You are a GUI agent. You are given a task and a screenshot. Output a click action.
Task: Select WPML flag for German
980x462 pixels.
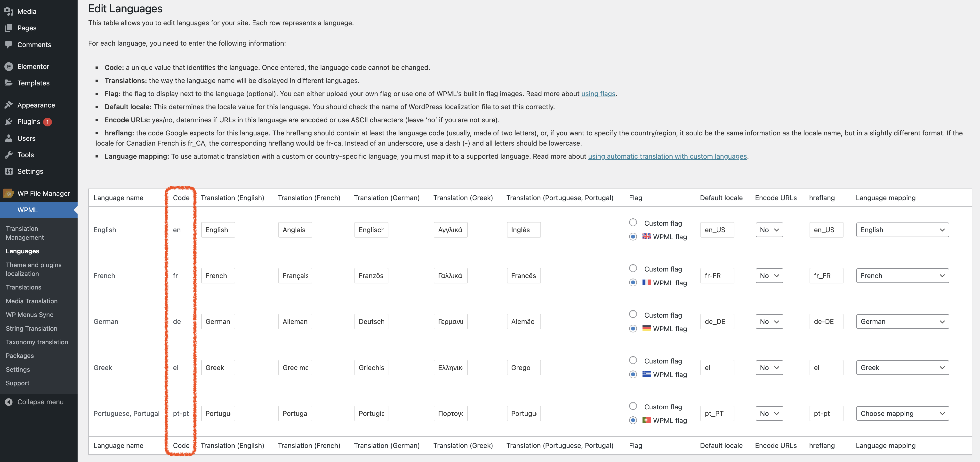(x=633, y=328)
